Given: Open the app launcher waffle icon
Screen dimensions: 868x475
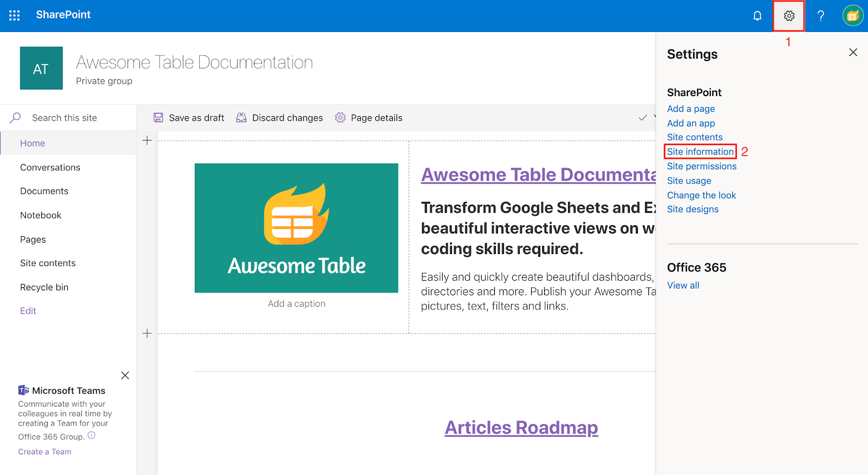Looking at the screenshot, I should tap(15, 16).
